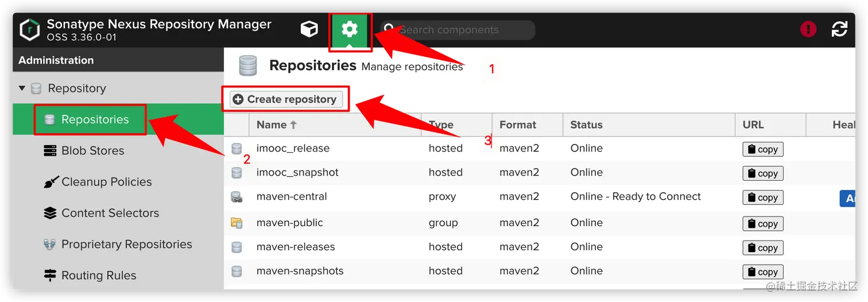Copy the imooc_snapshot repository URL
This screenshot has width=868, height=302.
pos(763,173)
